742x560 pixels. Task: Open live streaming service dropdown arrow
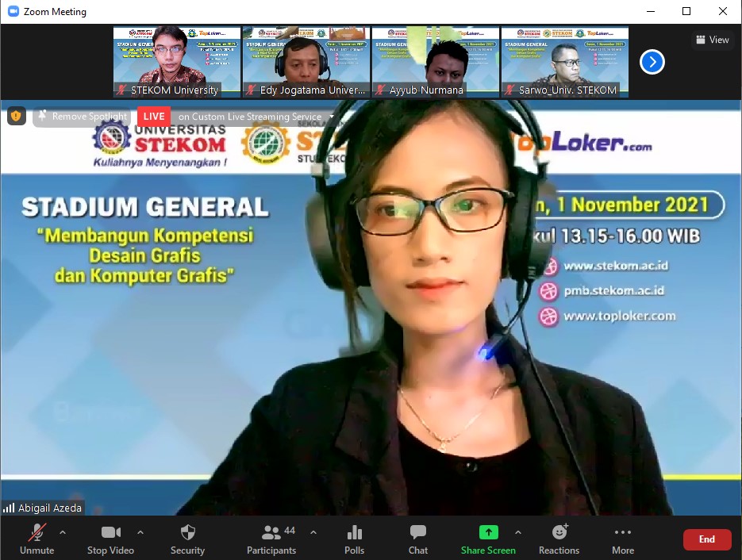(332, 117)
